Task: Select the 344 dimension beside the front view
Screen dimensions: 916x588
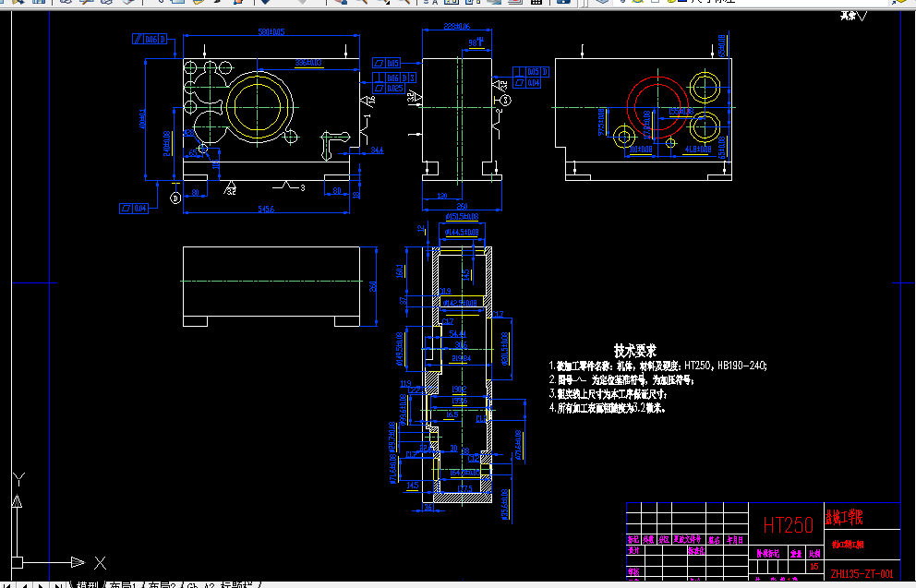Action: (377, 150)
